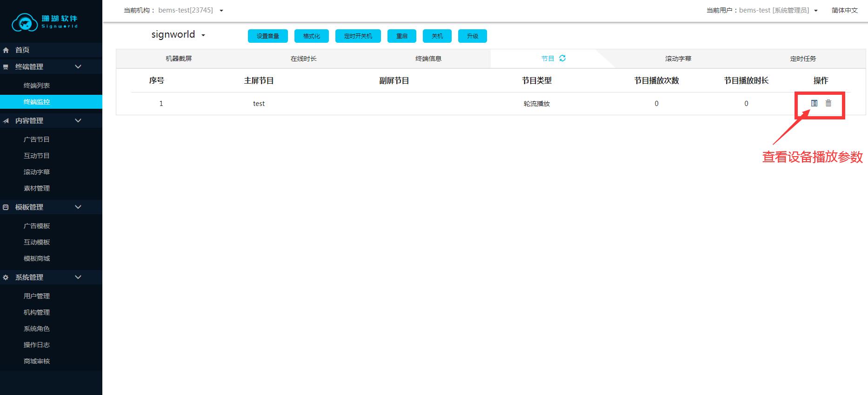Click the 操作 column header
The image size is (868, 395).
(821, 80)
